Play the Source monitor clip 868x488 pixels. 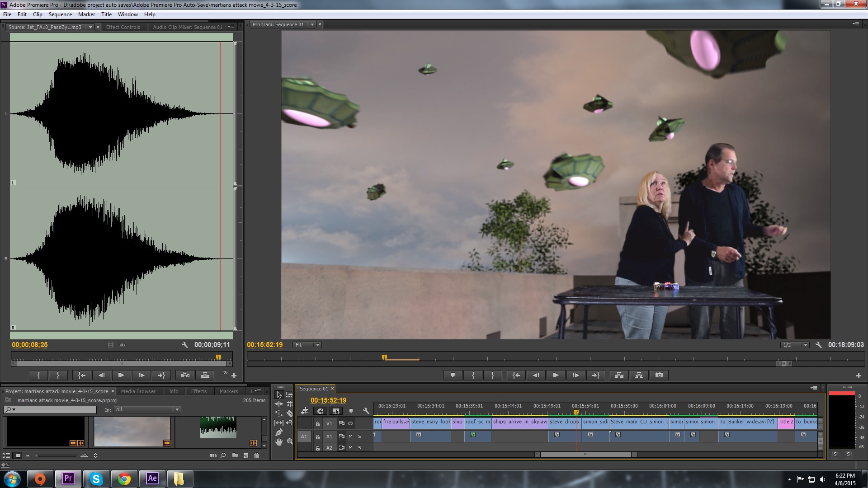tap(121, 375)
